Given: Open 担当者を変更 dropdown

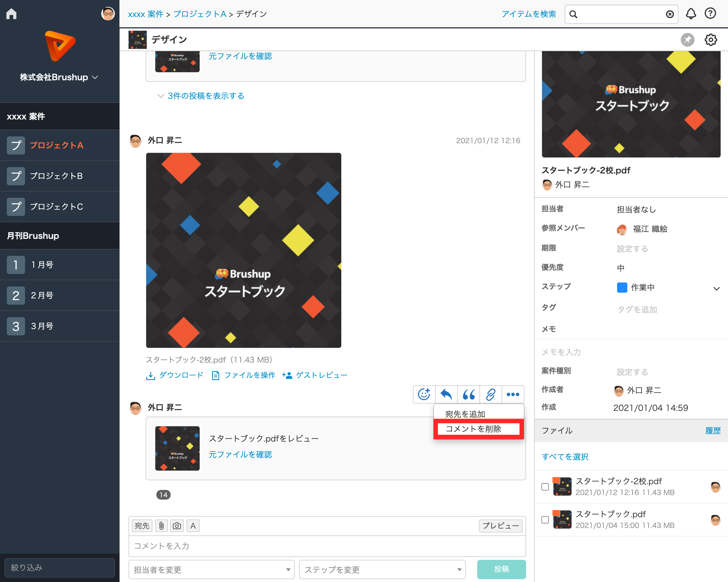Looking at the screenshot, I should [211, 569].
